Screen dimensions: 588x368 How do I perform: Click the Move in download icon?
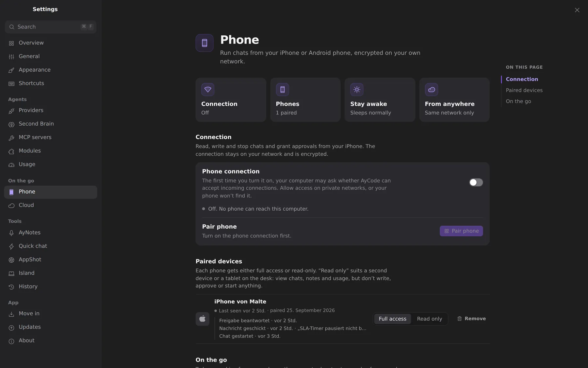pyautogui.click(x=11, y=314)
